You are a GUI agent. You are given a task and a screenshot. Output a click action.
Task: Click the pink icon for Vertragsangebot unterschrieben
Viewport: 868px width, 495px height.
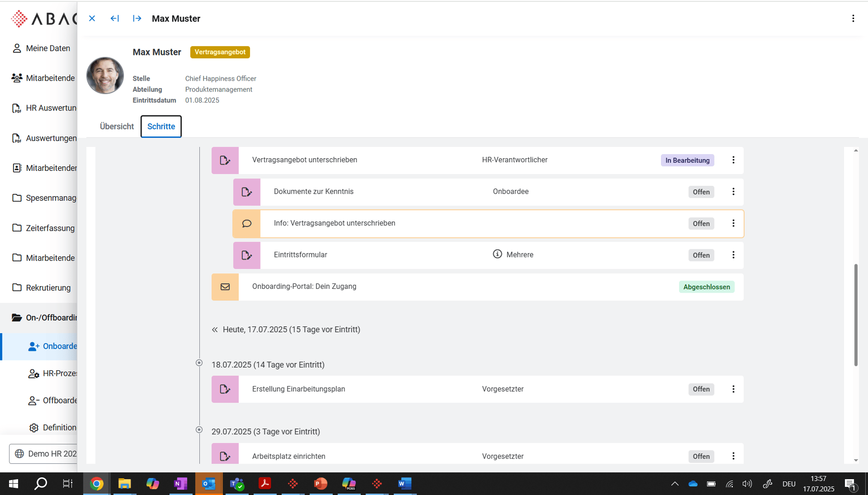pyautogui.click(x=225, y=160)
